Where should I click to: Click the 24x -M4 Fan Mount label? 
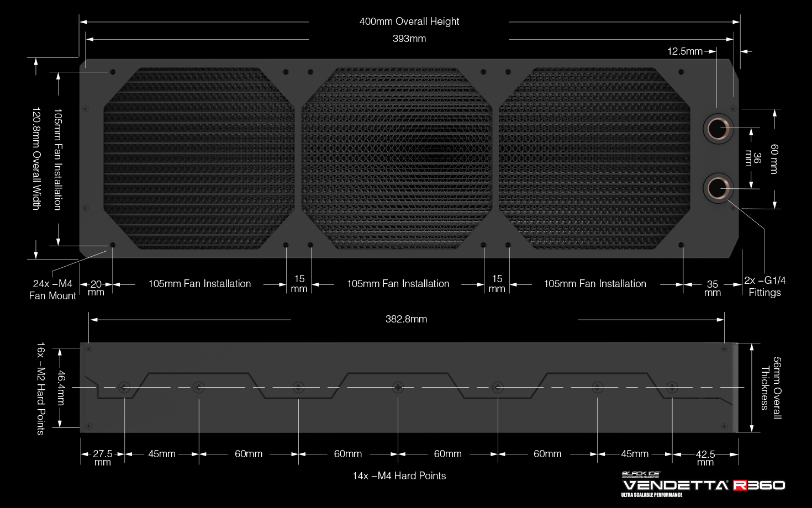(52, 290)
